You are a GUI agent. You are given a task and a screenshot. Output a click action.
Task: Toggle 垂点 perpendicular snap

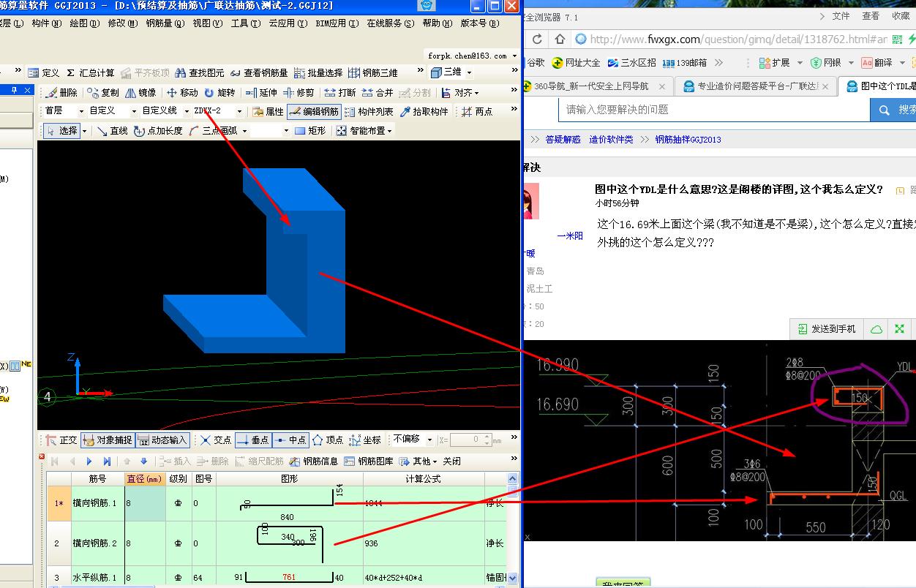(x=253, y=440)
